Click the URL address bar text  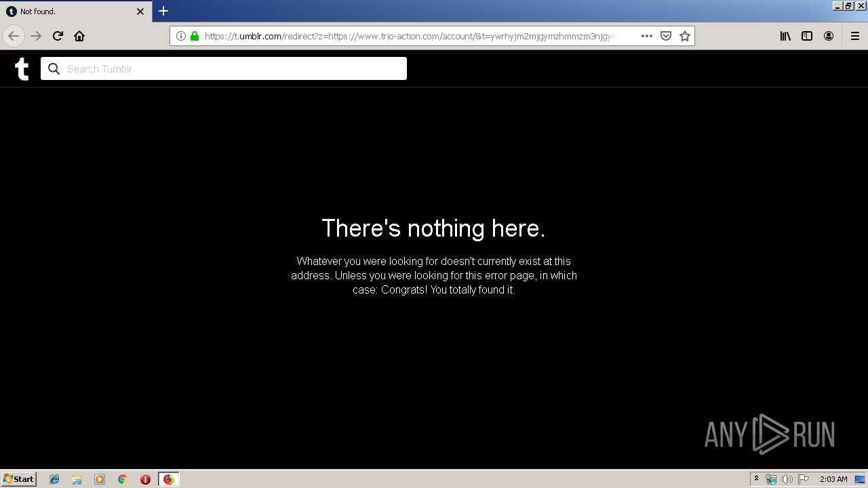coord(410,36)
